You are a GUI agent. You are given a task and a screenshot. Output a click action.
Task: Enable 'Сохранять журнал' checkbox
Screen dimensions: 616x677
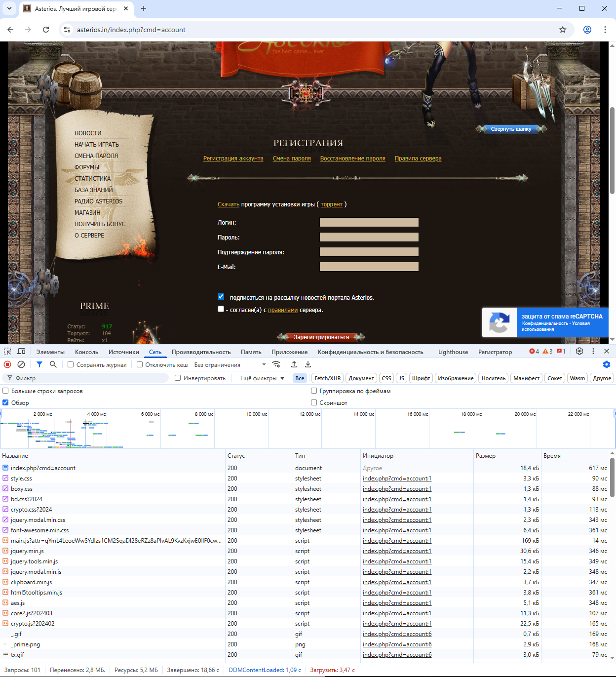[x=71, y=365]
